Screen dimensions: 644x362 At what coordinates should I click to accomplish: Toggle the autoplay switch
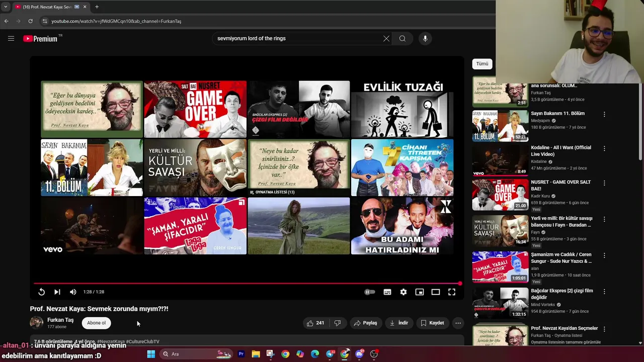coord(370,292)
